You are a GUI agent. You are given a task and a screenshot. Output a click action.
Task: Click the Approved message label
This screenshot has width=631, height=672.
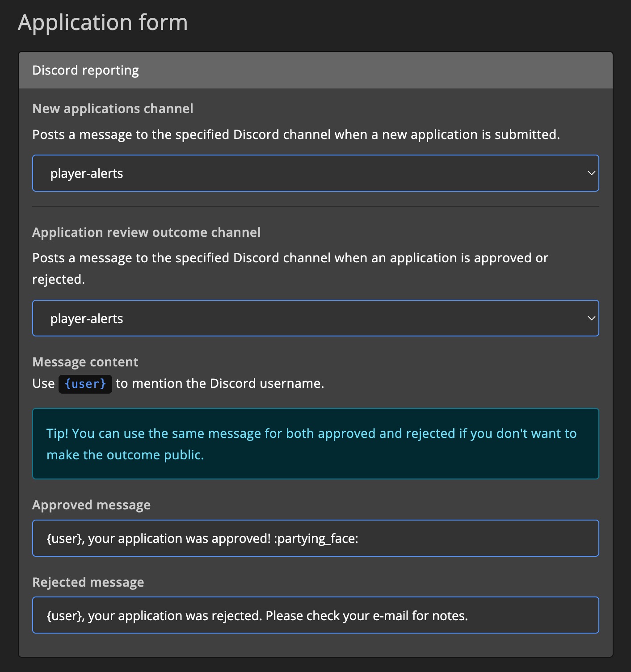(91, 504)
